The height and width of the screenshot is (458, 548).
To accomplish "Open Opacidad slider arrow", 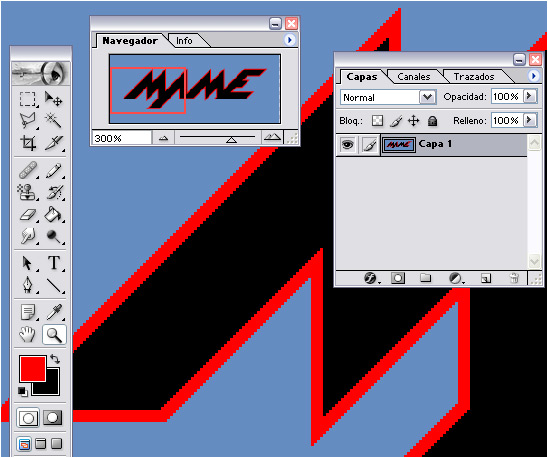I will coord(529,96).
